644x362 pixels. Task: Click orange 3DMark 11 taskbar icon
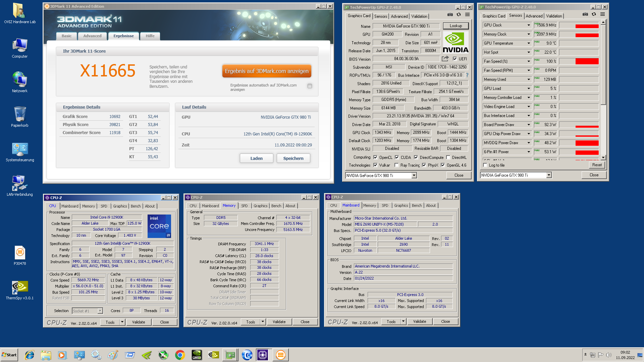click(x=281, y=355)
